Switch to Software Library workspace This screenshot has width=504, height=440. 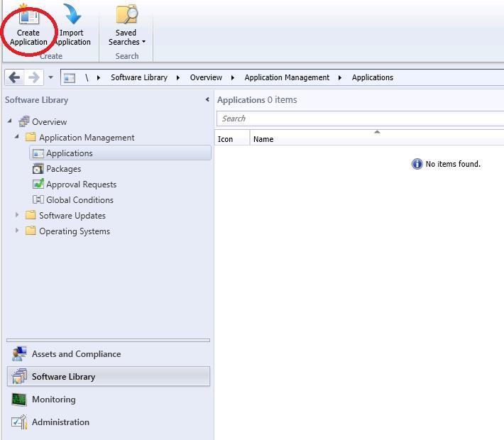109,376
